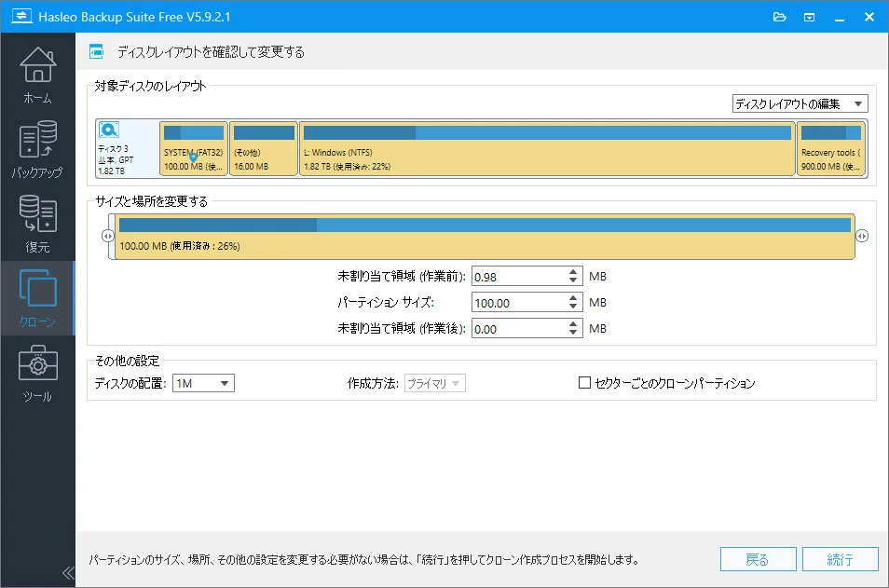Open the disk alignment 1M dropdown
Viewport: 889px width, 588px height.
click(203, 383)
